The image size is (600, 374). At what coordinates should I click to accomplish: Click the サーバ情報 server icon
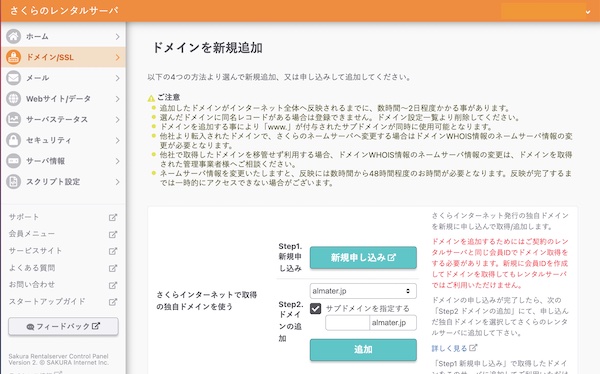(13, 161)
